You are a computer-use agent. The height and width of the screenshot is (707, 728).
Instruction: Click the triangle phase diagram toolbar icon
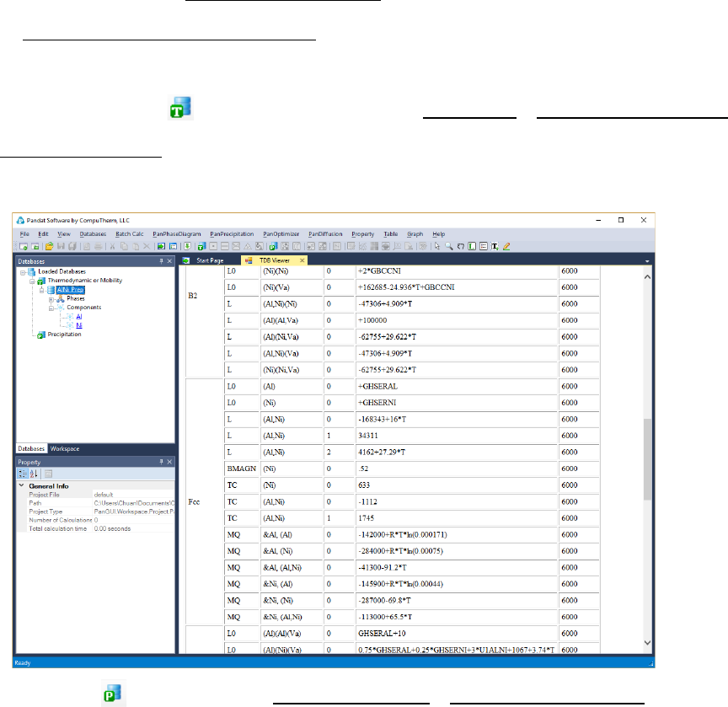248,247
